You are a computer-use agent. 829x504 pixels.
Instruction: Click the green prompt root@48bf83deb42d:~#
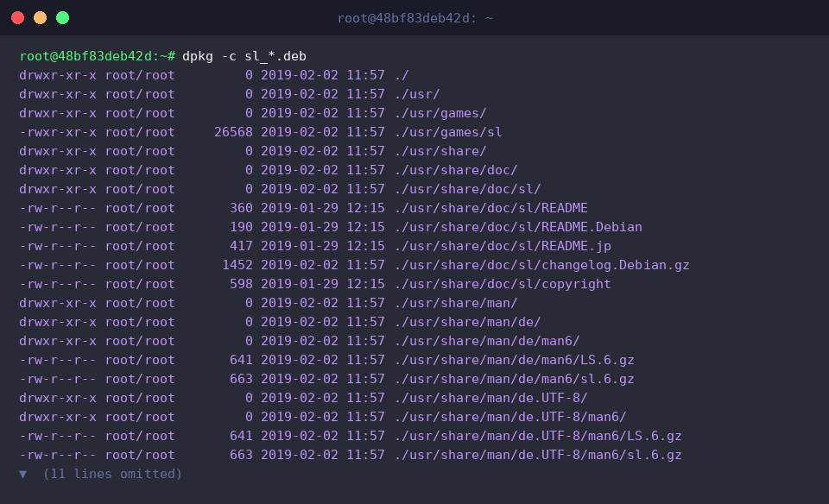pos(98,56)
